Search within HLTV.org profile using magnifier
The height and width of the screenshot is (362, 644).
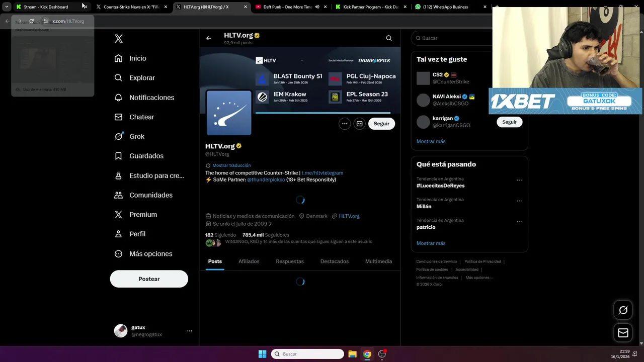389,38
